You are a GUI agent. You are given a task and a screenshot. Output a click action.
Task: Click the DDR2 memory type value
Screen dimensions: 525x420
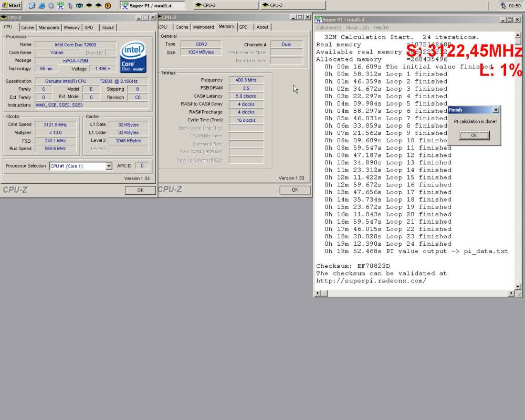(x=201, y=44)
